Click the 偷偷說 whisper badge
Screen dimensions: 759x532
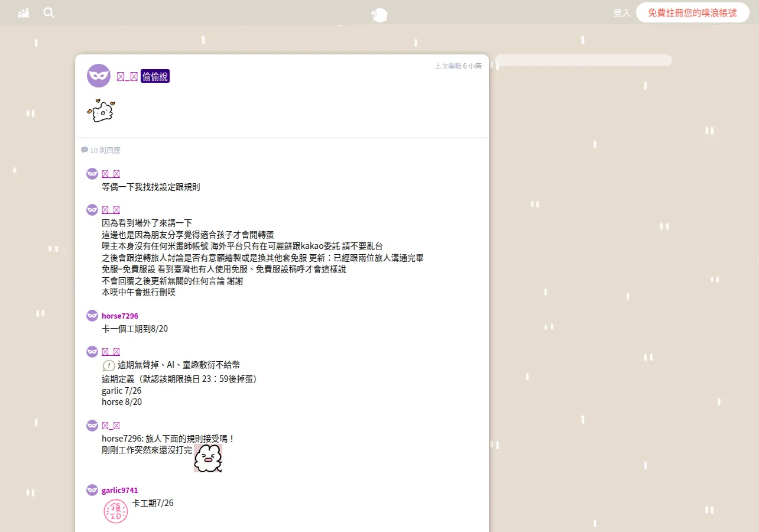155,76
